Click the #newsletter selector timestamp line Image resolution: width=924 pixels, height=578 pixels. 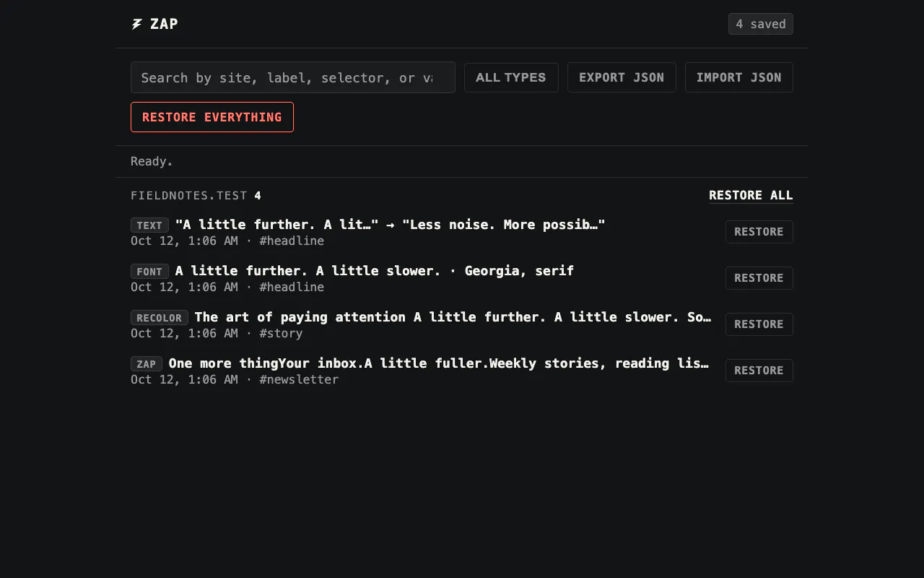click(235, 379)
